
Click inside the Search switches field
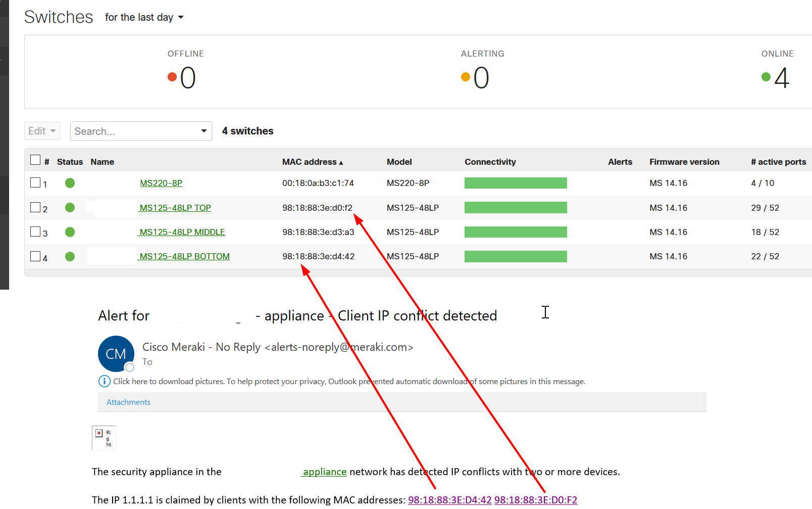[x=126, y=131]
